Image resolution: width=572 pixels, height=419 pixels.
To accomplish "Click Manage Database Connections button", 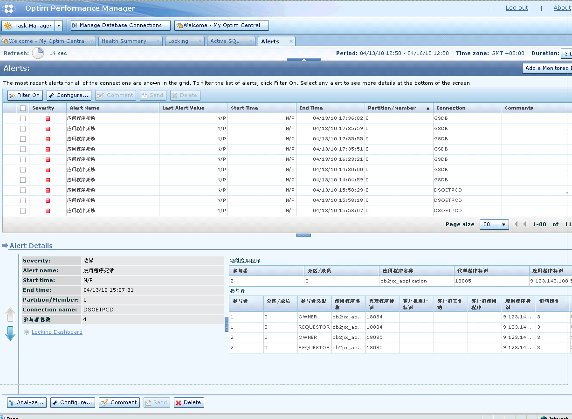I will [120, 26].
